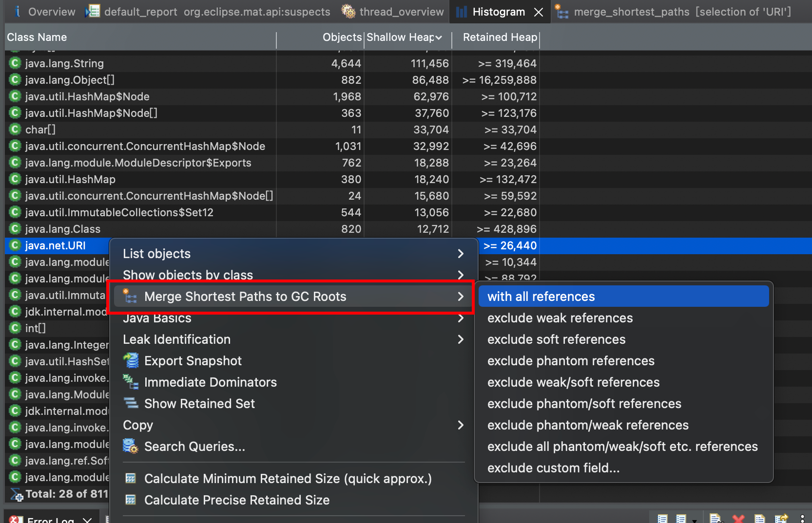Close the Histogram tab
The height and width of the screenshot is (523, 812).
[x=539, y=12]
